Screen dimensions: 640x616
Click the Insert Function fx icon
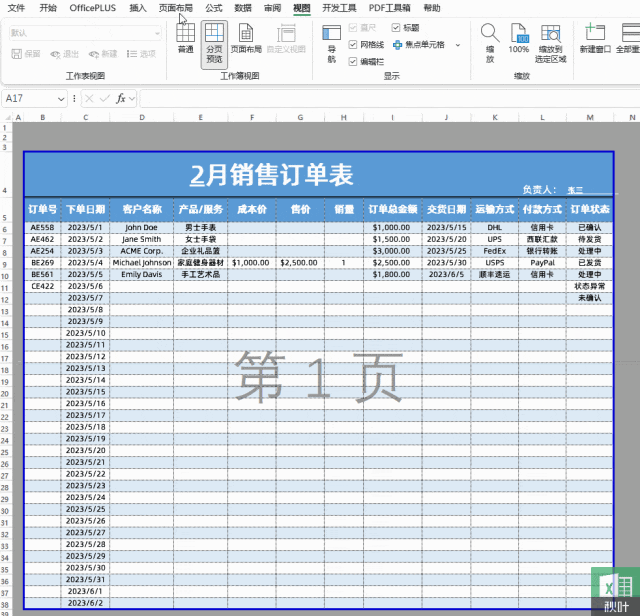point(121,98)
